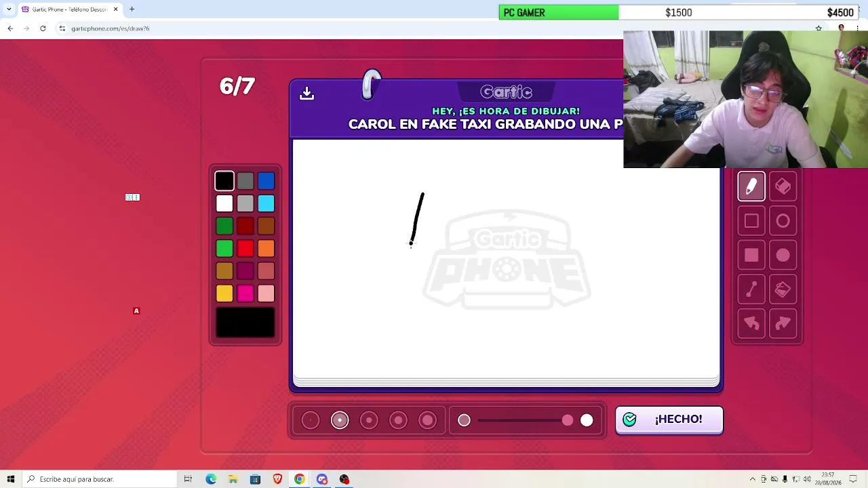Pick the fourth brush size
868x488 pixels.
coord(398,421)
